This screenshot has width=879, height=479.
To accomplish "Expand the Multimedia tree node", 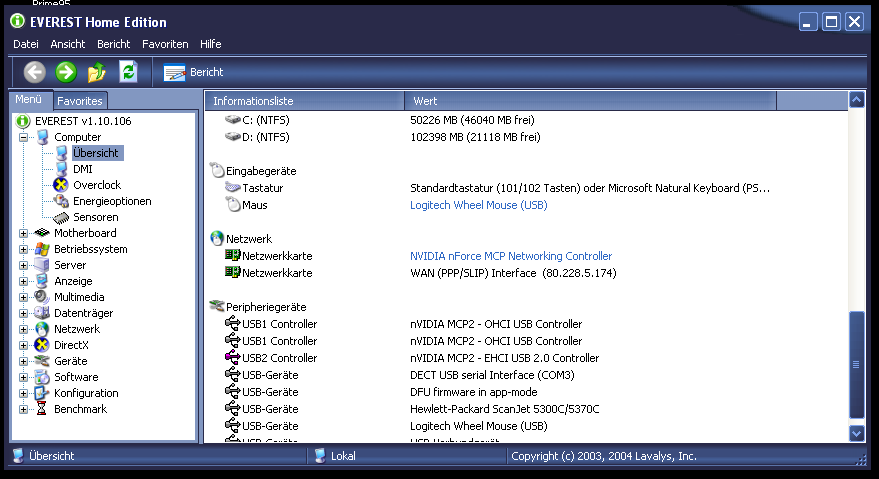I will click(x=23, y=297).
